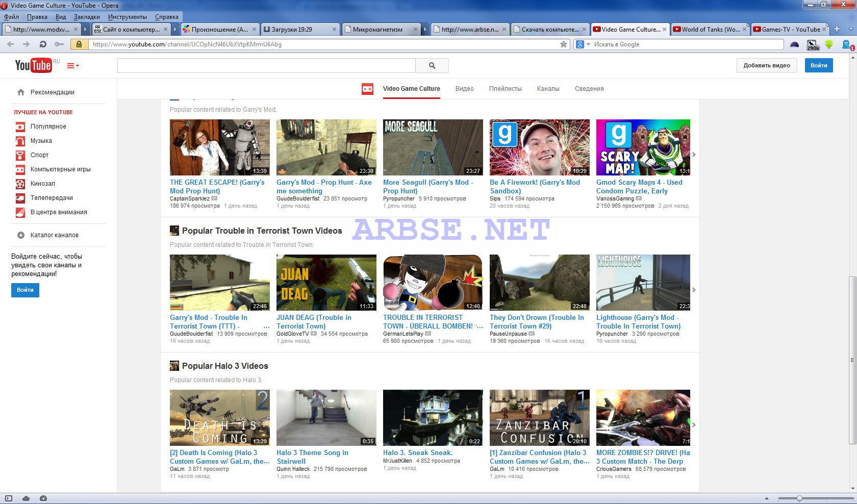
Task: Reload the page with the reload icon
Action: [43, 44]
